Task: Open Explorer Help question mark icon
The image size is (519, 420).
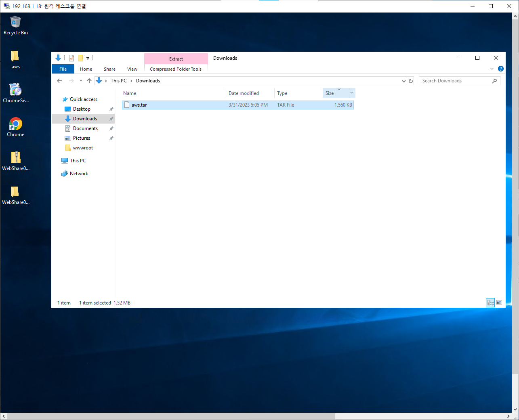Action: 501,69
